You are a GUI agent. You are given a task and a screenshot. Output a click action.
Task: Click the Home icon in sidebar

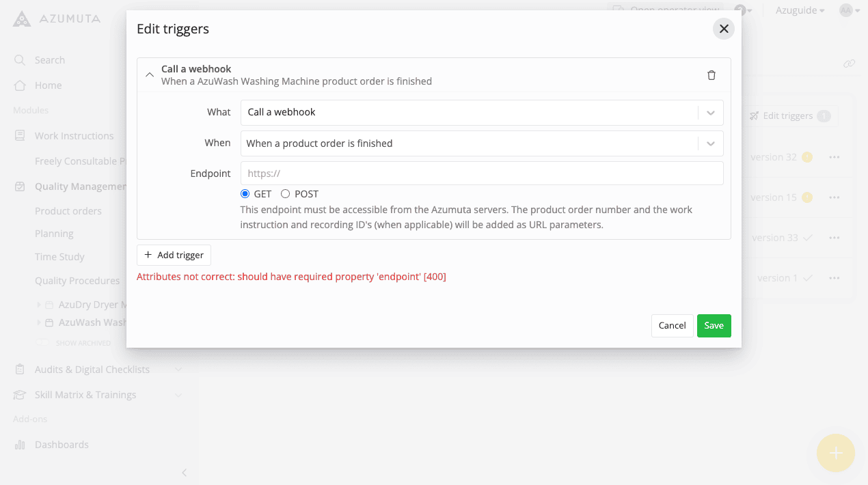(20, 85)
